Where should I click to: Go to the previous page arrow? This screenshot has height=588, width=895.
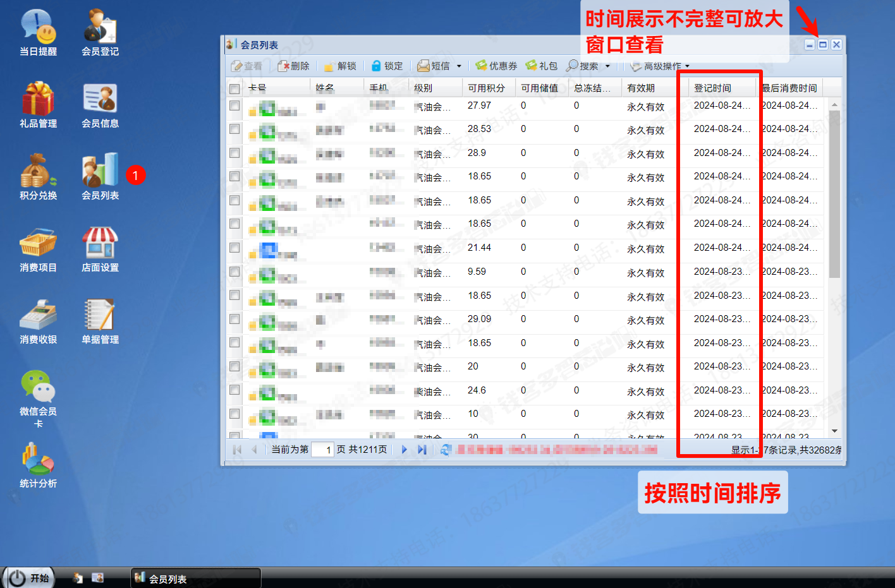coord(254,450)
